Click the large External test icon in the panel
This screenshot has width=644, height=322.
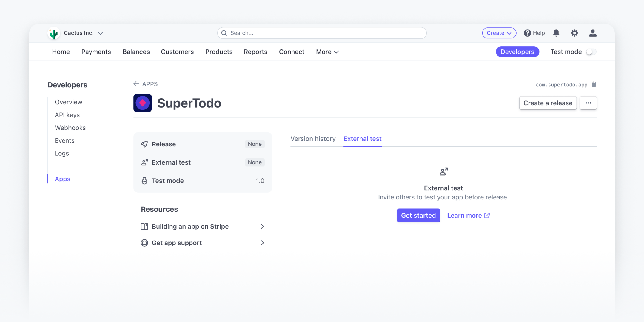443,171
